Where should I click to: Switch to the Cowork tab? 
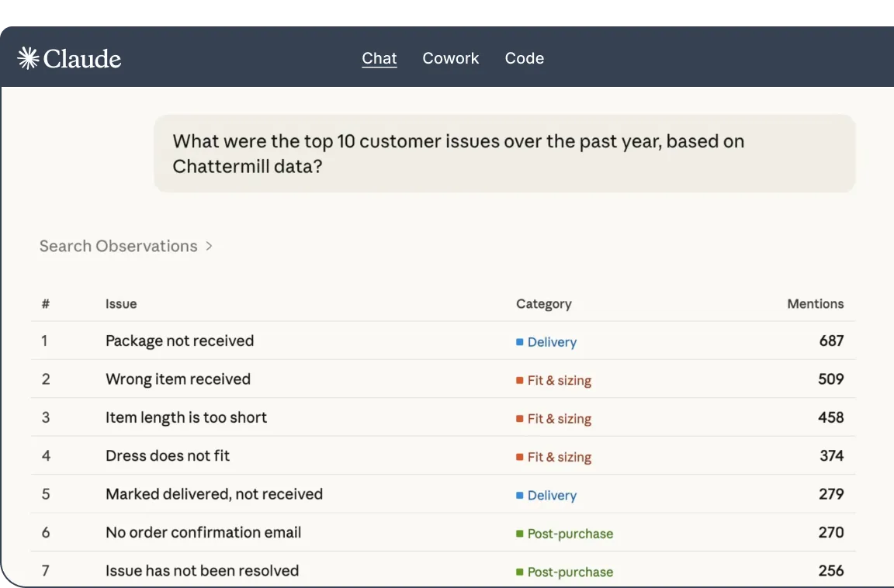[x=450, y=58]
